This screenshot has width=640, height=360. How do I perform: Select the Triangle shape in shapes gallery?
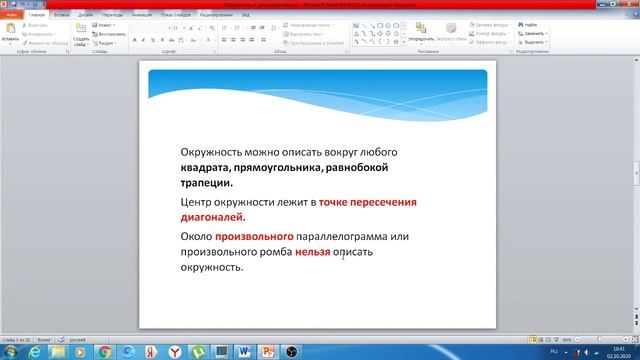click(x=356, y=34)
